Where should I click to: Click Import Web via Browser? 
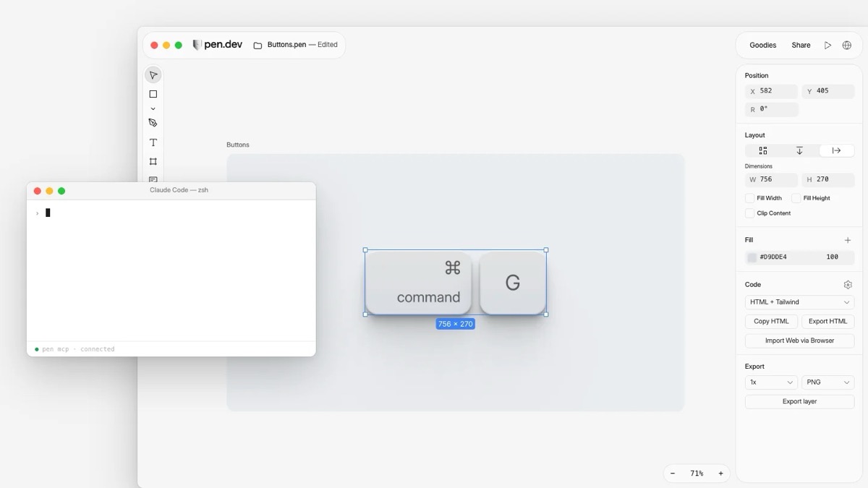tap(799, 341)
